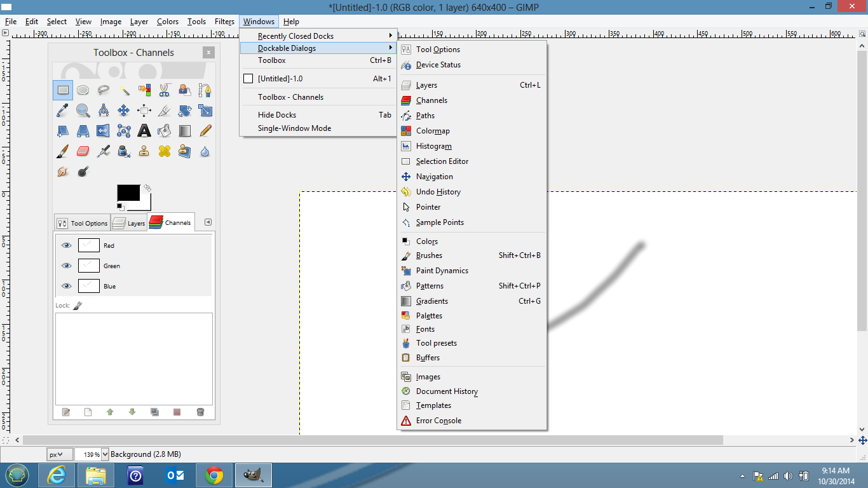Switch to the Tool Options tab

[83, 223]
